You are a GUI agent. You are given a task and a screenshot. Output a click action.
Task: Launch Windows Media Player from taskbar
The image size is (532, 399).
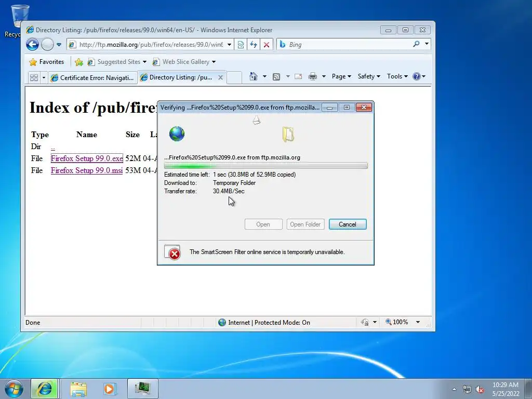click(x=110, y=389)
